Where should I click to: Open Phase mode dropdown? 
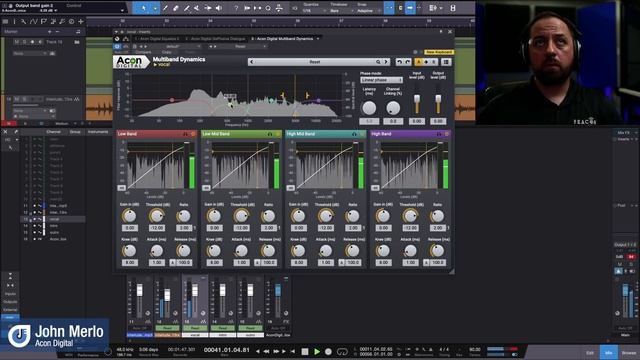[x=381, y=80]
